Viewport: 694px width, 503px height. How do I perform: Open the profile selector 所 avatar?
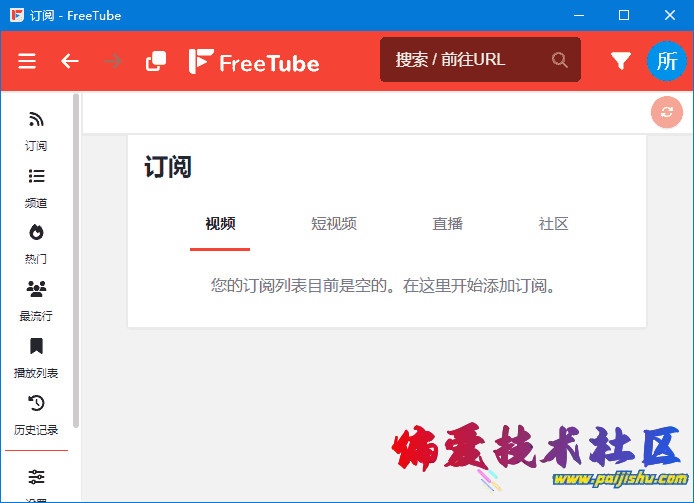[x=667, y=61]
